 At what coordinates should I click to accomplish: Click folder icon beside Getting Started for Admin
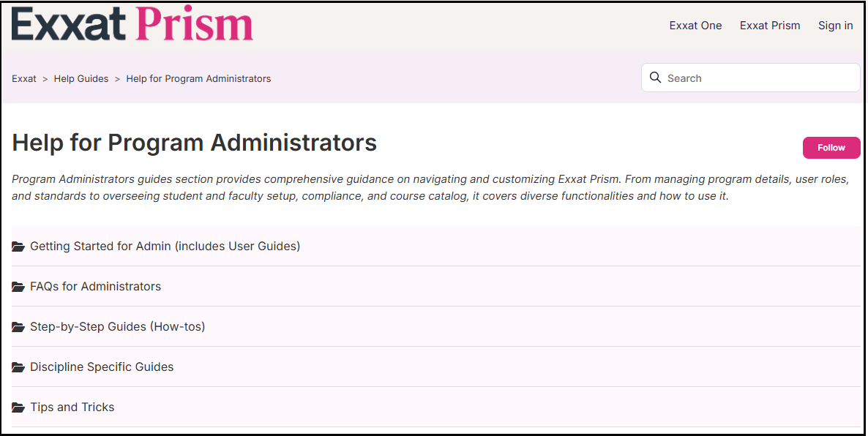tap(18, 247)
